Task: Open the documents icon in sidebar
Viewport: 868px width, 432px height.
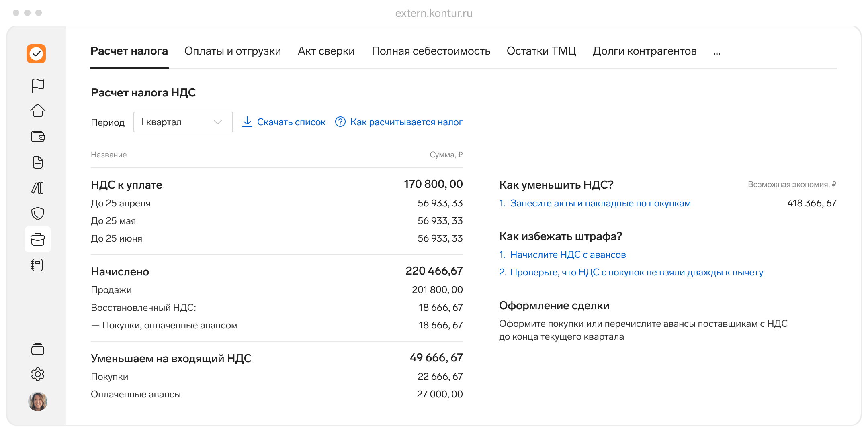Action: [38, 163]
